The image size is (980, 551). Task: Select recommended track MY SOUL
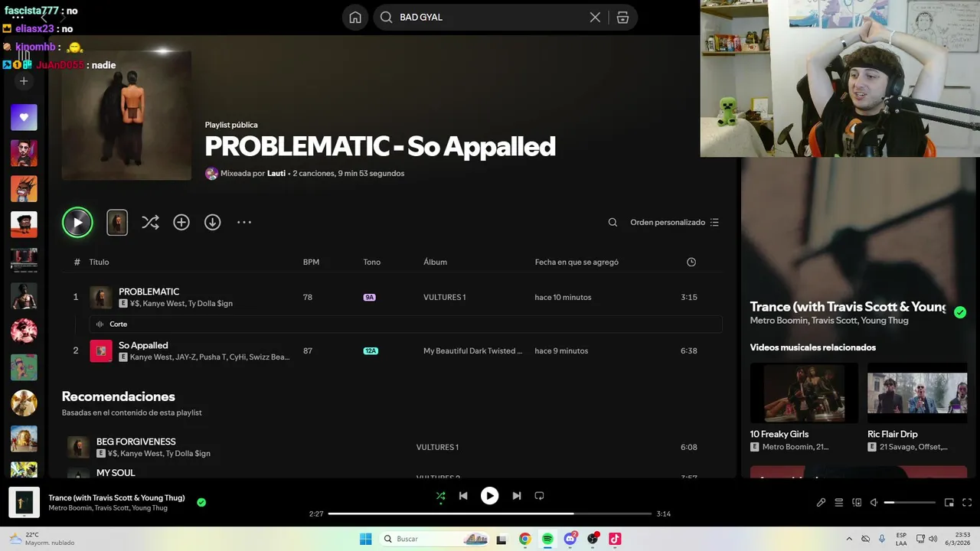pyautogui.click(x=116, y=473)
